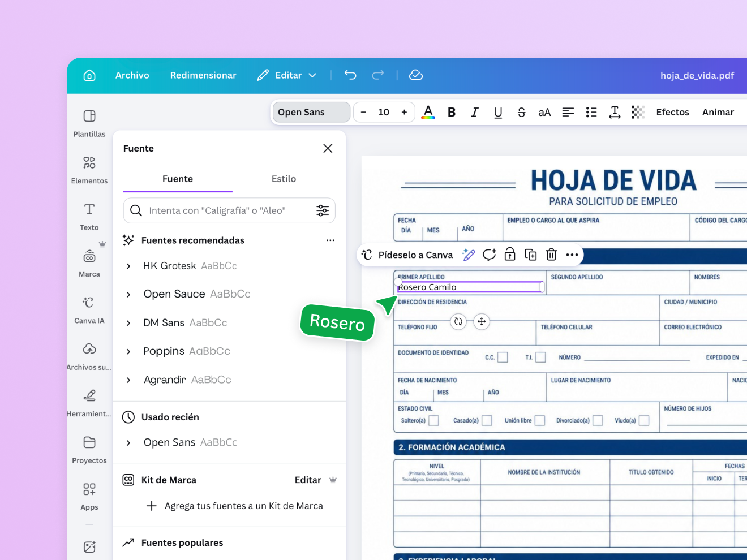Screen dimensions: 747x560
Task: Close the Fuente panel
Action: 328,148
